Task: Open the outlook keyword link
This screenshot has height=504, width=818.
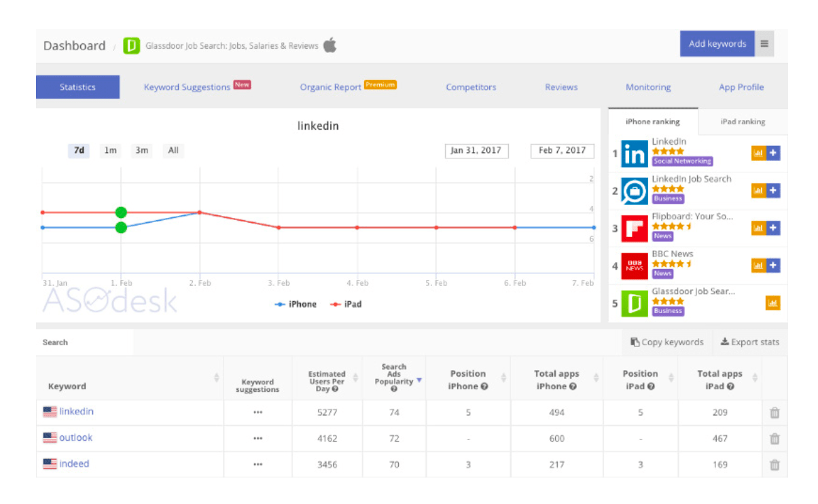Action: tap(75, 438)
